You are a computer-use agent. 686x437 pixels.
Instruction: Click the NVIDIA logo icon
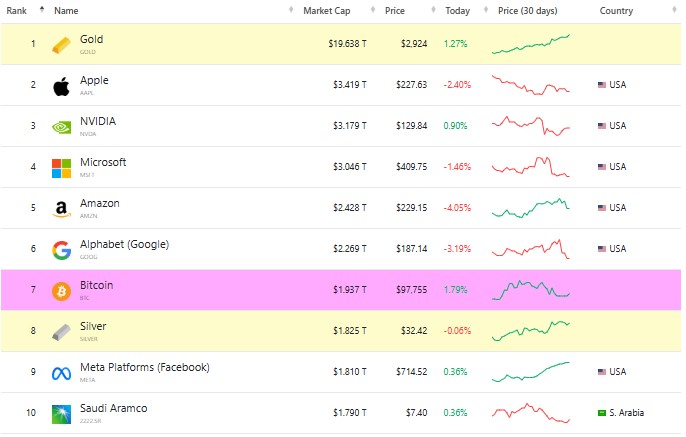point(61,127)
